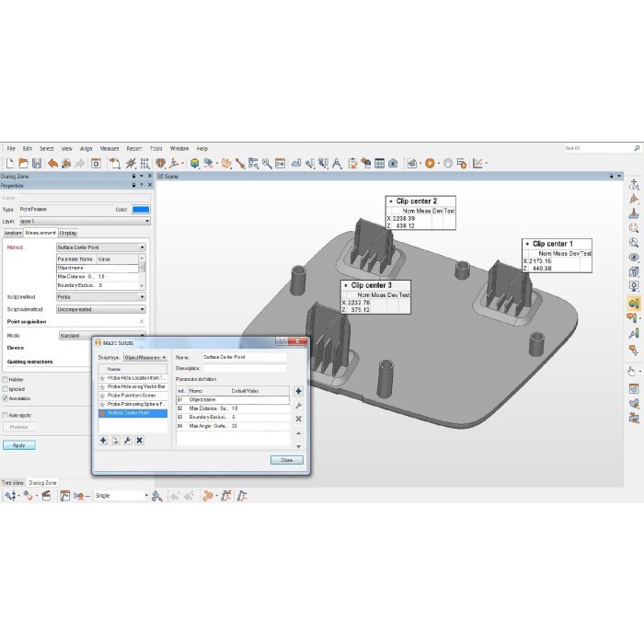644x644 pixels.
Task: Close the Macro Scripts dialog via Close button
Action: point(286,459)
